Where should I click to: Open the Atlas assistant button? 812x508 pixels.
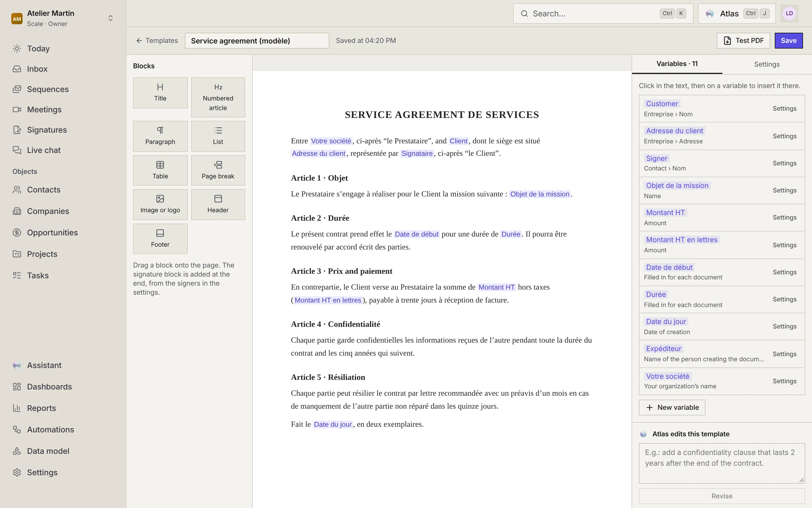click(737, 14)
